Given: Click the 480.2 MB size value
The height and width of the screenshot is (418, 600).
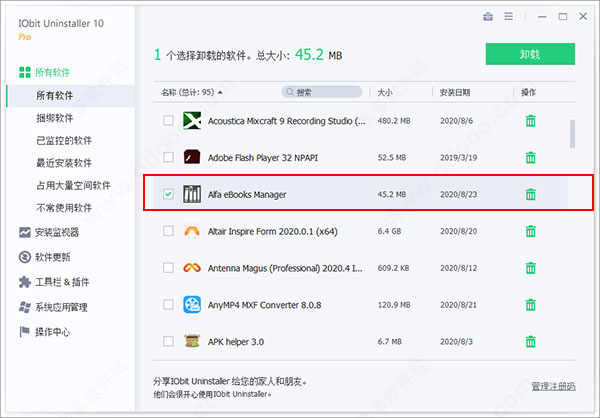Looking at the screenshot, I should (x=394, y=121).
